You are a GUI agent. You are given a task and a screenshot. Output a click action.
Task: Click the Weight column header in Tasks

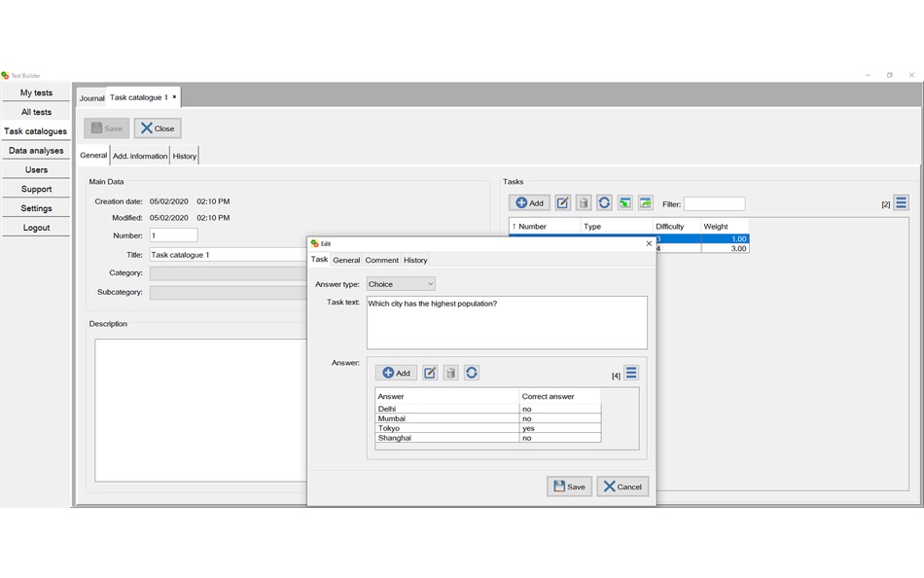pyautogui.click(x=725, y=227)
